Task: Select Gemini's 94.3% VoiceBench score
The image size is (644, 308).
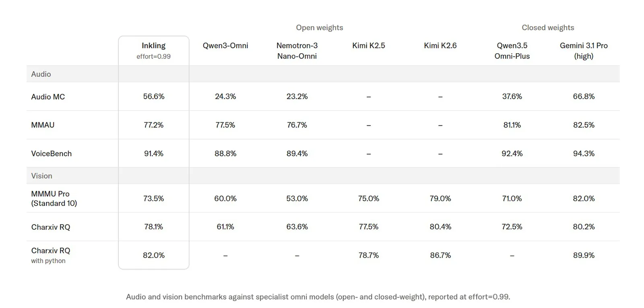Action: (x=584, y=154)
